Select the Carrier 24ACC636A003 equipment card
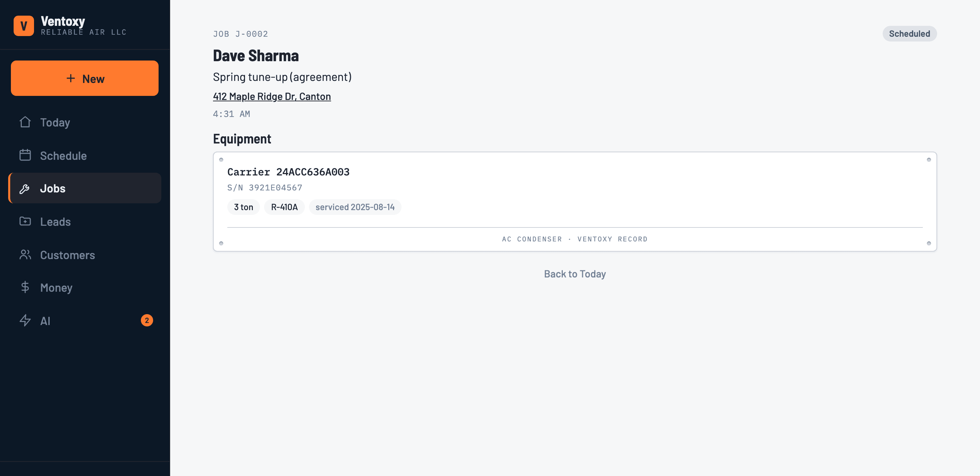980x476 pixels. pos(575,202)
